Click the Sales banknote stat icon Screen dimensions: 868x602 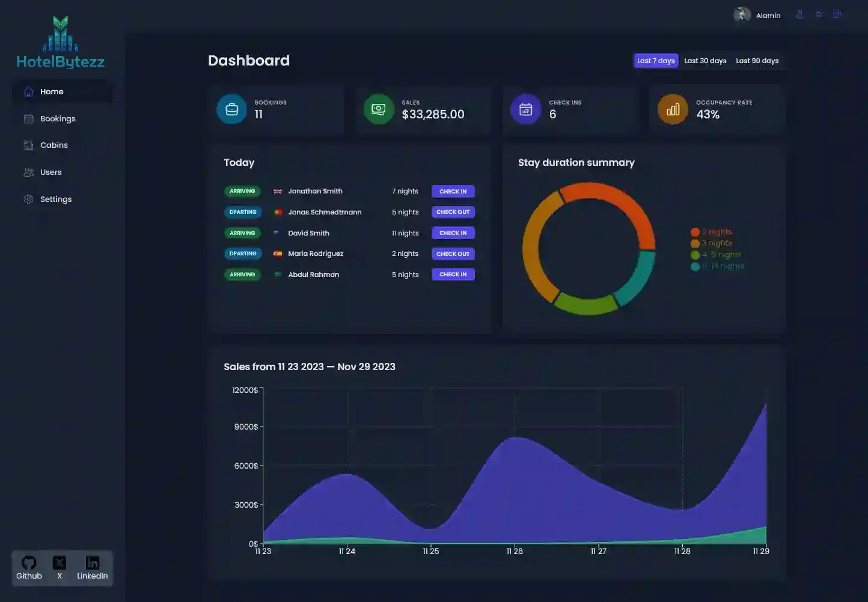coord(379,109)
